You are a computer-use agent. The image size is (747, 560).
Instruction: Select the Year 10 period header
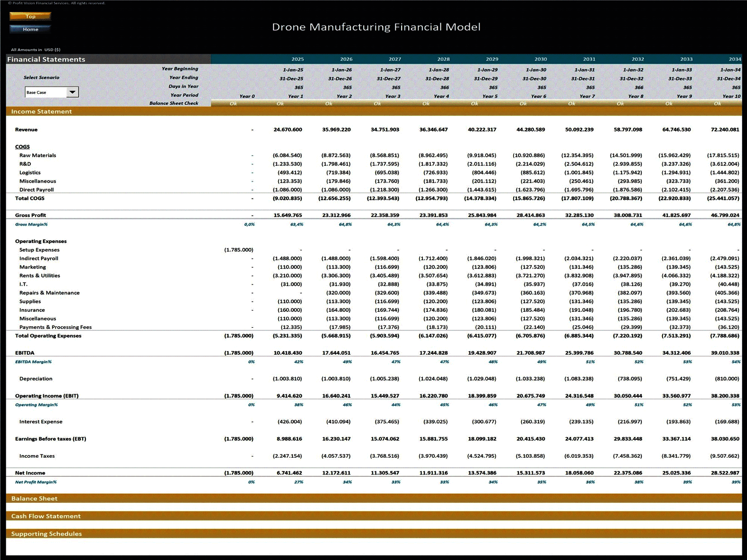[x=731, y=96]
